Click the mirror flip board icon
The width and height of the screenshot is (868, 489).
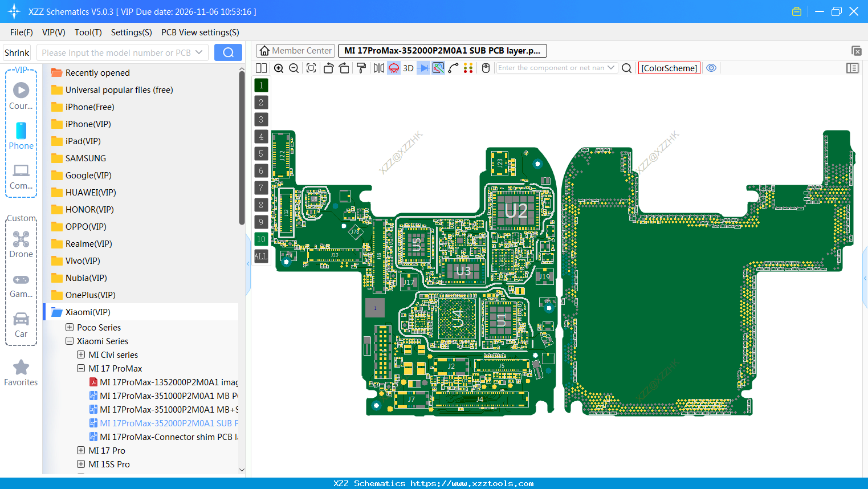coord(378,68)
